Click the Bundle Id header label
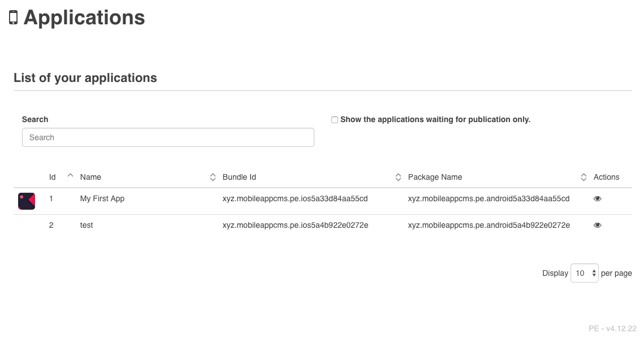 pos(239,177)
